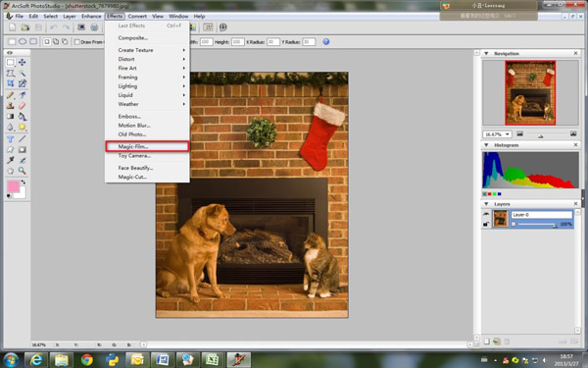This screenshot has width=588, height=368.
Task: Click the blue help icon in options bar
Action: click(x=326, y=41)
